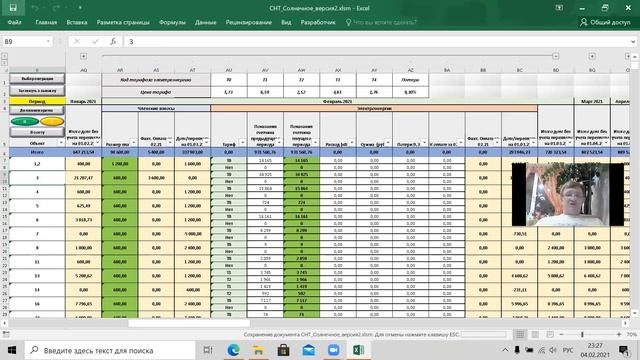Click the Tell me what to do search box
The image size is (640, 360).
(x=382, y=22)
